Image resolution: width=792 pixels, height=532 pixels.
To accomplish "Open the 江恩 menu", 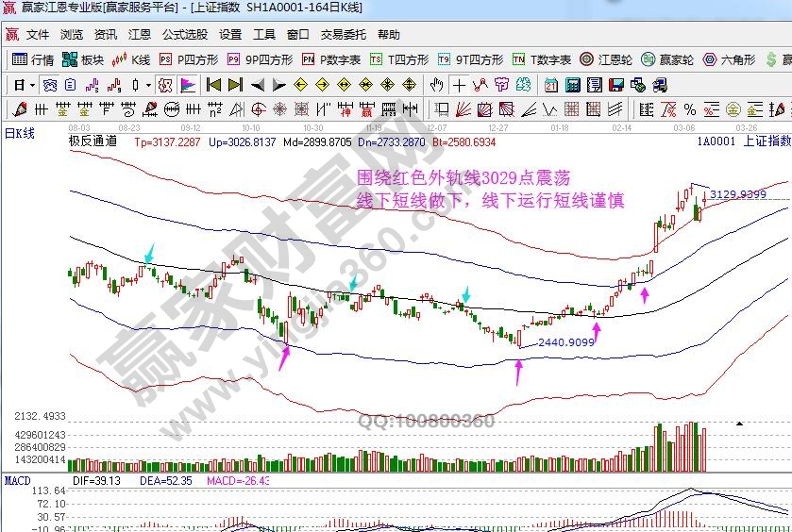I will pyautogui.click(x=140, y=35).
